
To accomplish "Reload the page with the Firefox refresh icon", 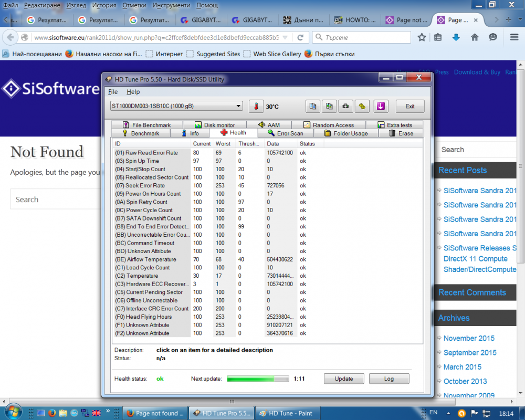I will point(300,37).
